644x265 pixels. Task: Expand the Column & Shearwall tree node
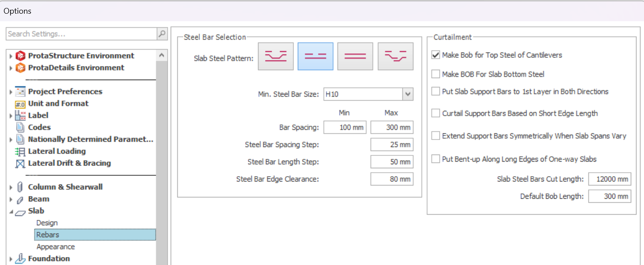[x=11, y=187]
